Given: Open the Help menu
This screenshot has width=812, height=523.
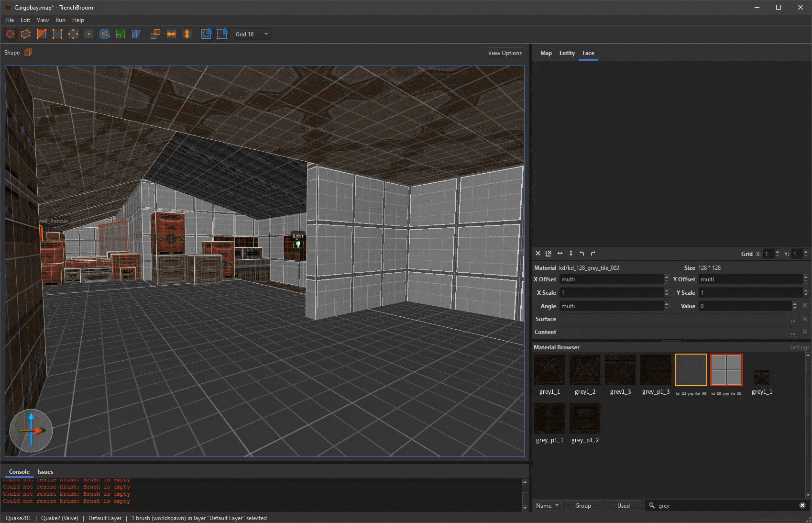Looking at the screenshot, I should (x=78, y=20).
